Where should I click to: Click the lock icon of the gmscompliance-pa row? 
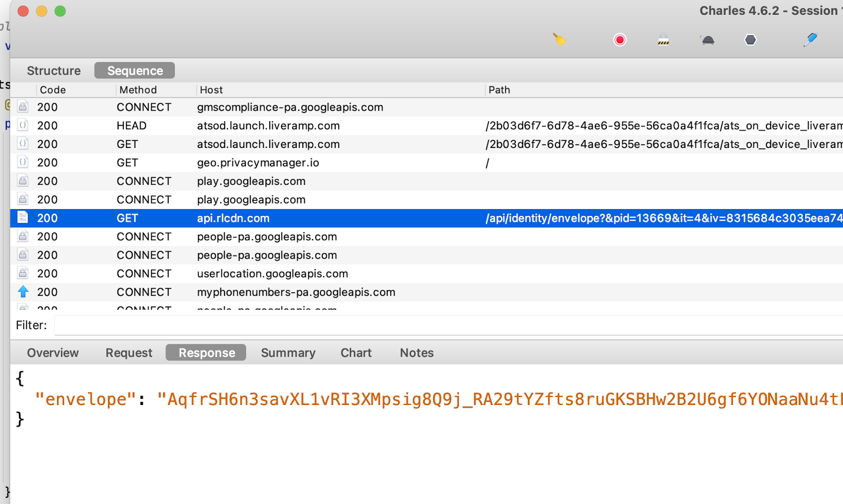23,107
